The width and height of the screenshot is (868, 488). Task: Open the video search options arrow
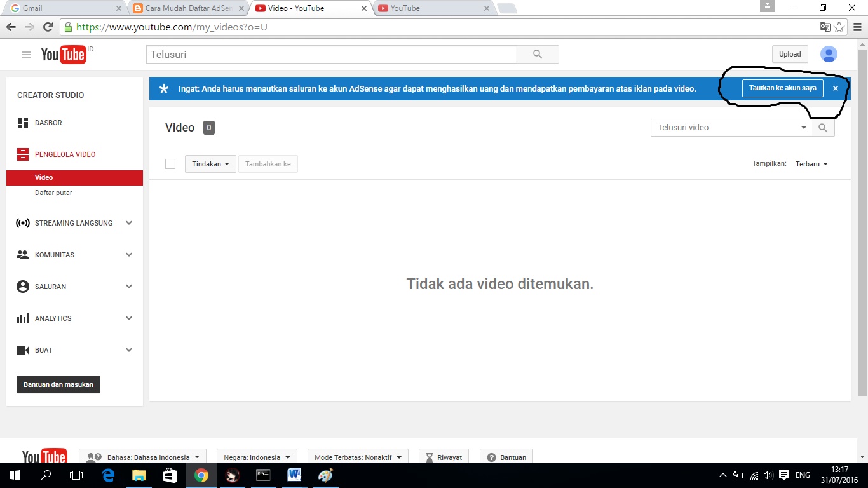tap(804, 128)
